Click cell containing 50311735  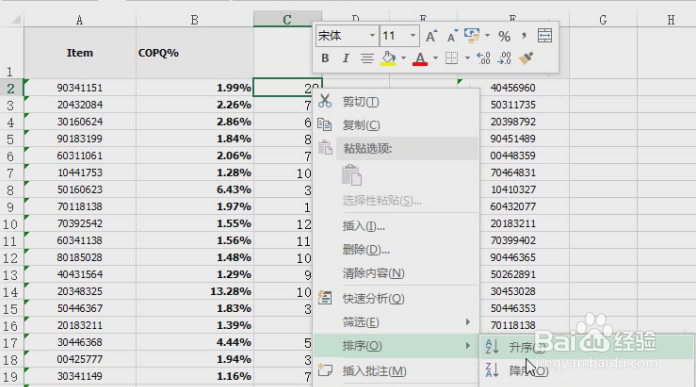pyautogui.click(x=513, y=105)
